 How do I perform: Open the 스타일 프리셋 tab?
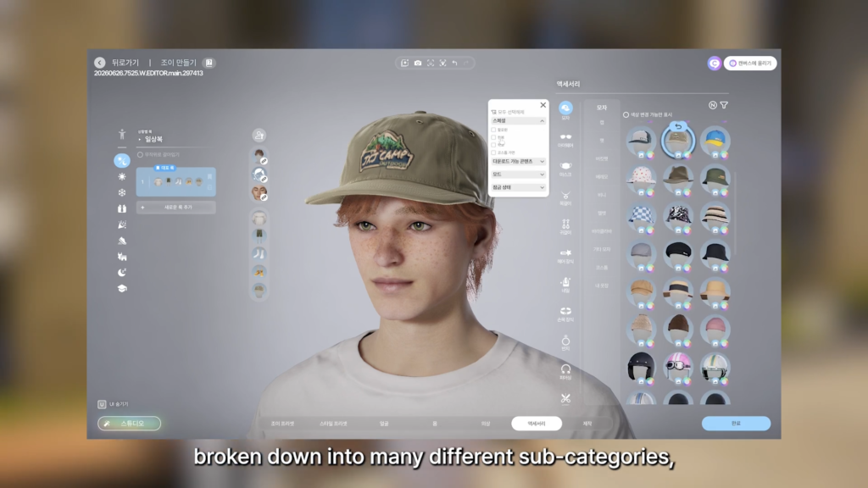(333, 424)
